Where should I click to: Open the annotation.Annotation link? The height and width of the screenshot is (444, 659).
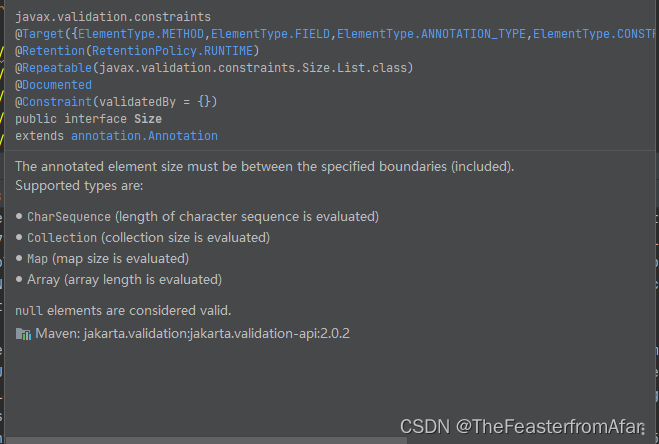(144, 136)
